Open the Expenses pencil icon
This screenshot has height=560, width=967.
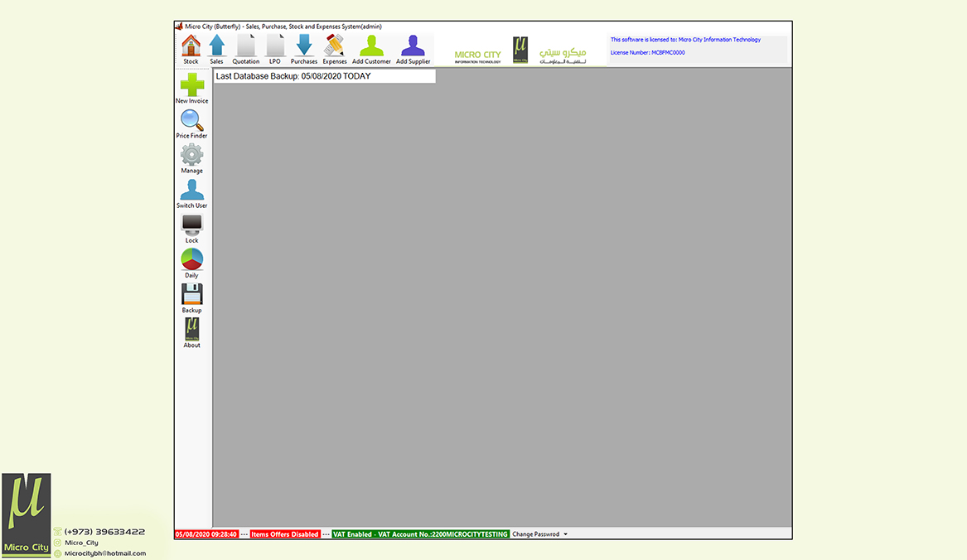(334, 50)
